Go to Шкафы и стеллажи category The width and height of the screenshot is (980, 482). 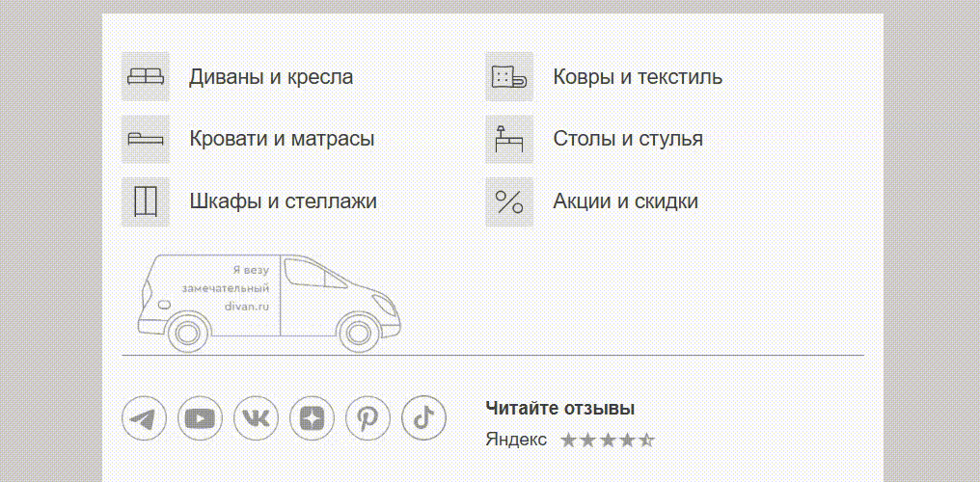coord(284,201)
